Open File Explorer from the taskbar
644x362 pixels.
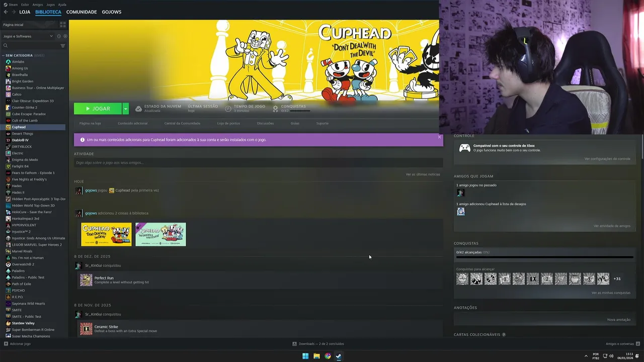click(316, 356)
